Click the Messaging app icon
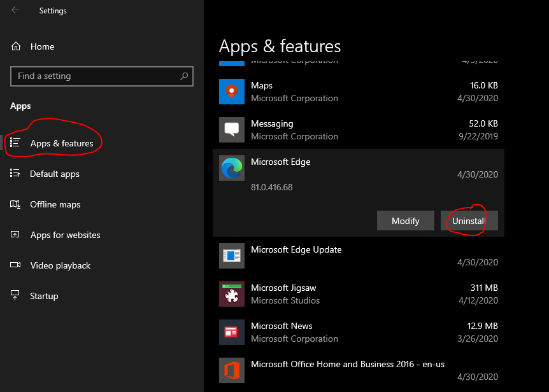 pyautogui.click(x=231, y=130)
